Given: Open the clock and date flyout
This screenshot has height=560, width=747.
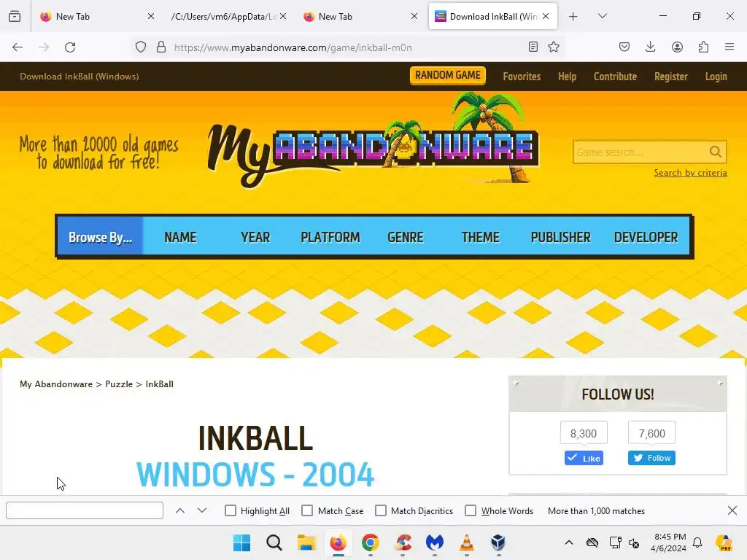Looking at the screenshot, I should [668, 542].
